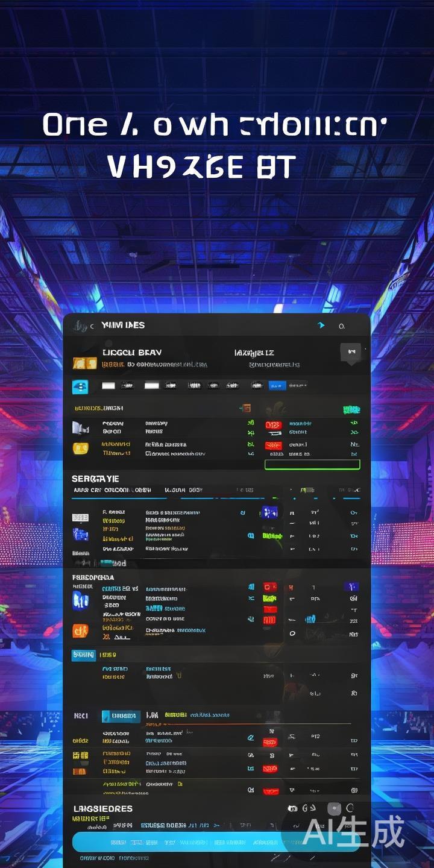Toggle the second white rectangle in the filter row

pyautogui.click(x=151, y=385)
